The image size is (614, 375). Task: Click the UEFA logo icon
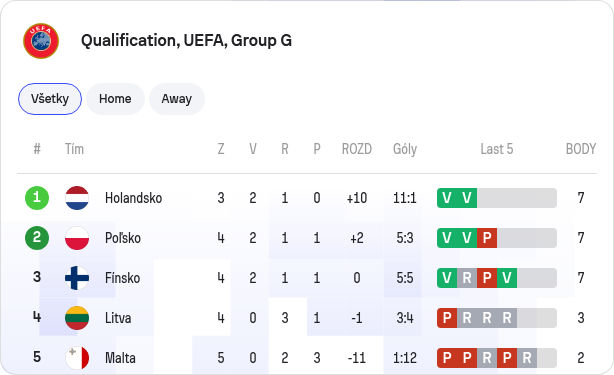[x=41, y=41]
